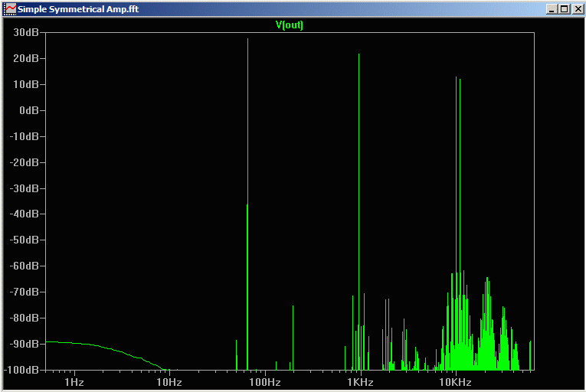Click the -30dB vertical axis label
Image resolution: width=586 pixels, height=392 pixels.
pyautogui.click(x=25, y=188)
